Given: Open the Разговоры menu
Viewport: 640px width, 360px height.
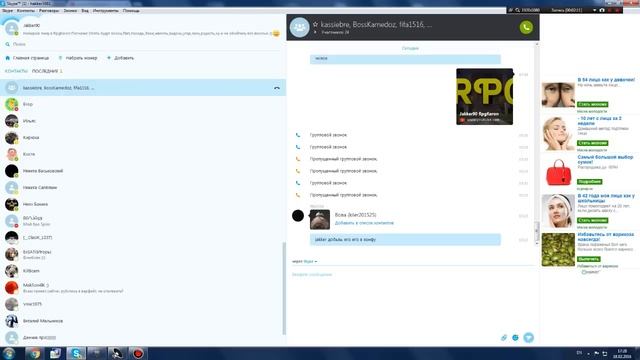Looking at the screenshot, I should tap(49, 11).
